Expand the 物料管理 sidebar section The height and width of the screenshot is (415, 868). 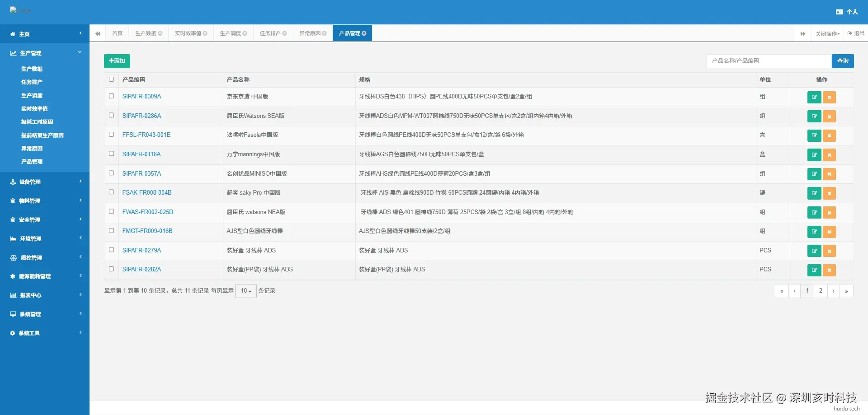pyautogui.click(x=45, y=201)
